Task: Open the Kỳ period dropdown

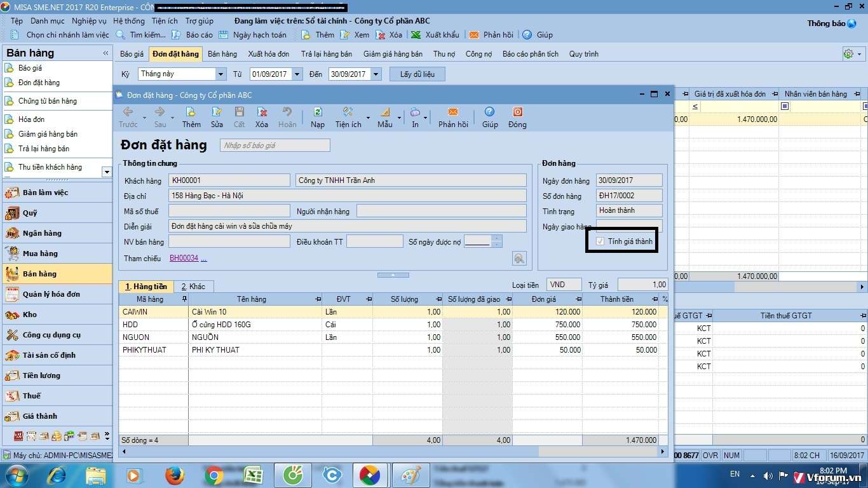Action: click(x=220, y=74)
